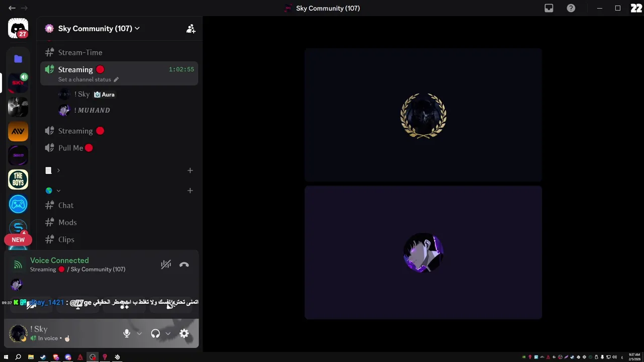Open User Settings gear icon
This screenshot has height=362, width=644.
184,333
